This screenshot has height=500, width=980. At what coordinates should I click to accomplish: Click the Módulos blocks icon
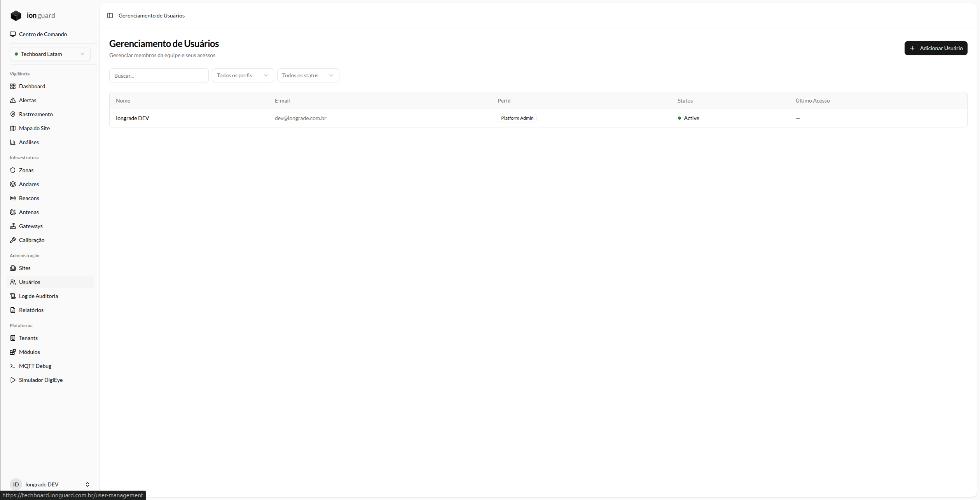[x=13, y=352]
